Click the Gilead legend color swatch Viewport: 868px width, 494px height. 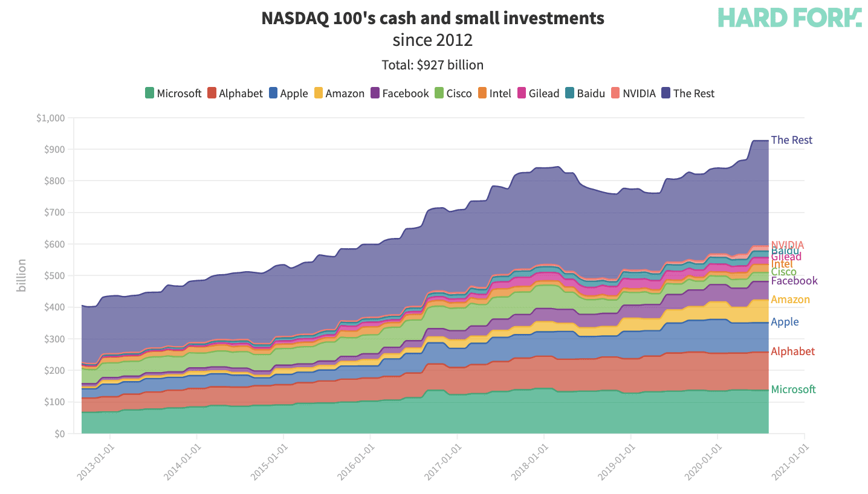(x=521, y=93)
